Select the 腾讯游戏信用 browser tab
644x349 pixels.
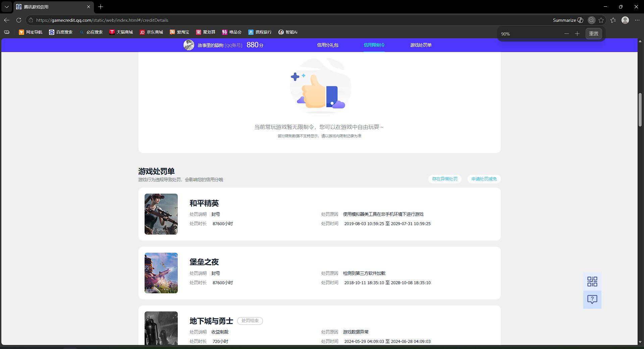(54, 7)
